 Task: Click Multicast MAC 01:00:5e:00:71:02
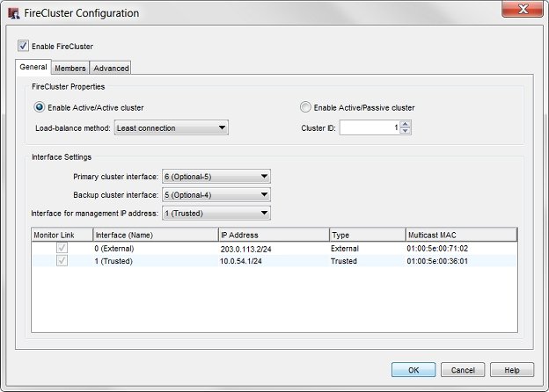click(x=437, y=249)
